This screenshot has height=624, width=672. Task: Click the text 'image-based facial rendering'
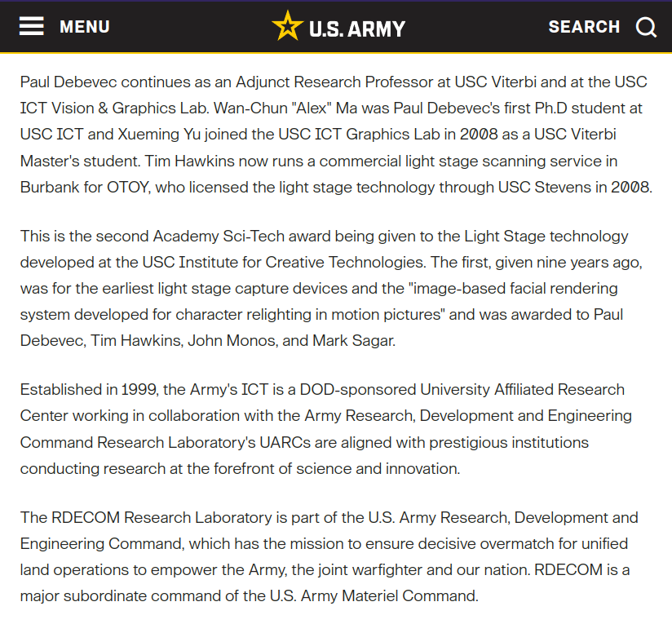515,289
